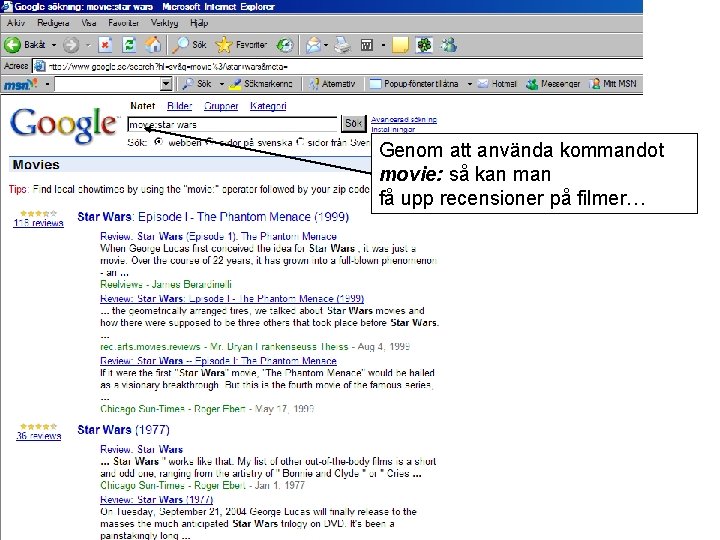Stop page loading with the red X icon
Screen dimensions: 720x540
105,45
